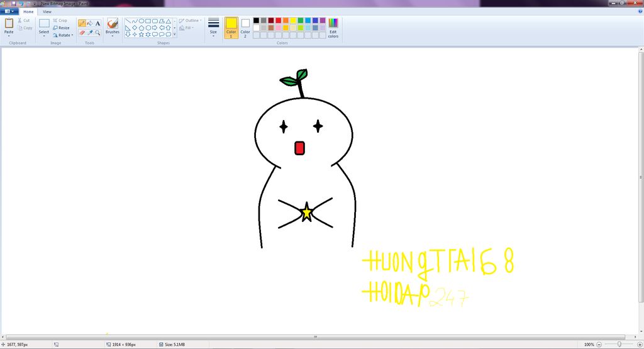The height and width of the screenshot is (349, 644).
Task: Pick the green color swatch
Action: coord(301,21)
